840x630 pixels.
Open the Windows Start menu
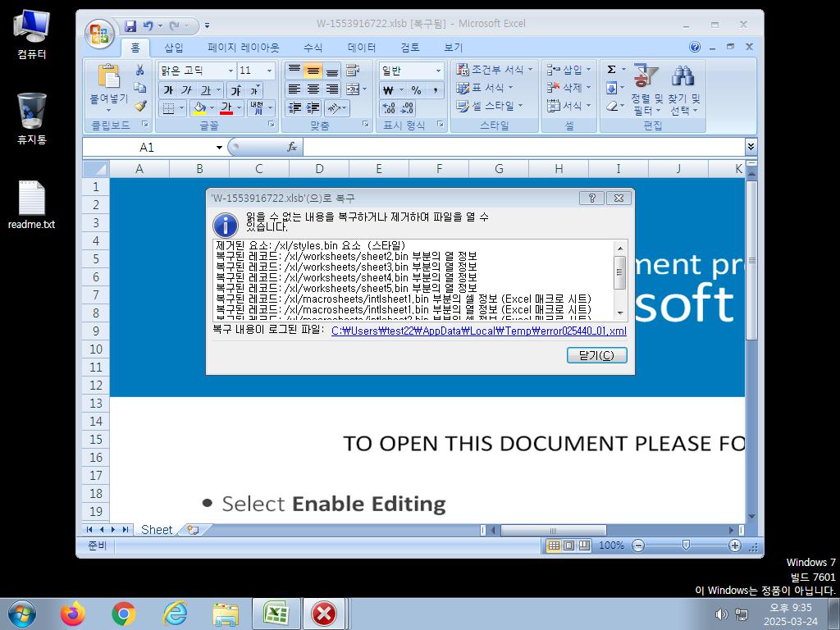[22, 614]
